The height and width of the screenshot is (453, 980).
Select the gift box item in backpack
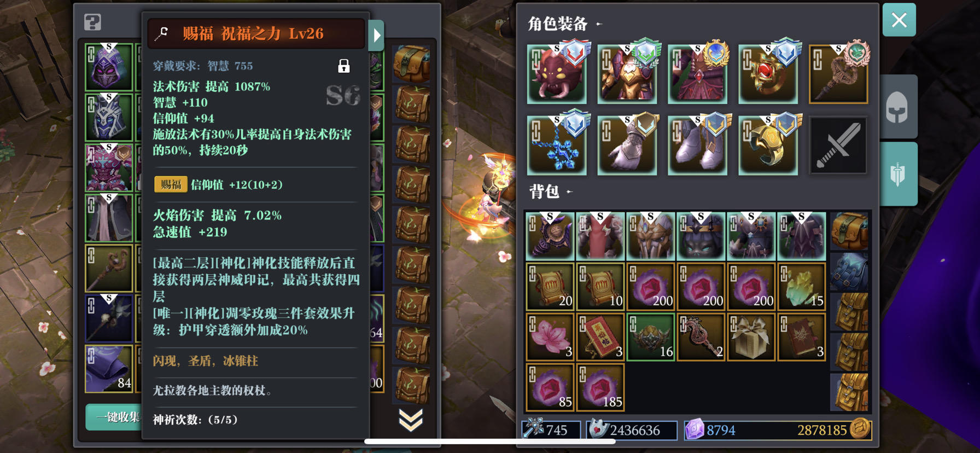[751, 337]
